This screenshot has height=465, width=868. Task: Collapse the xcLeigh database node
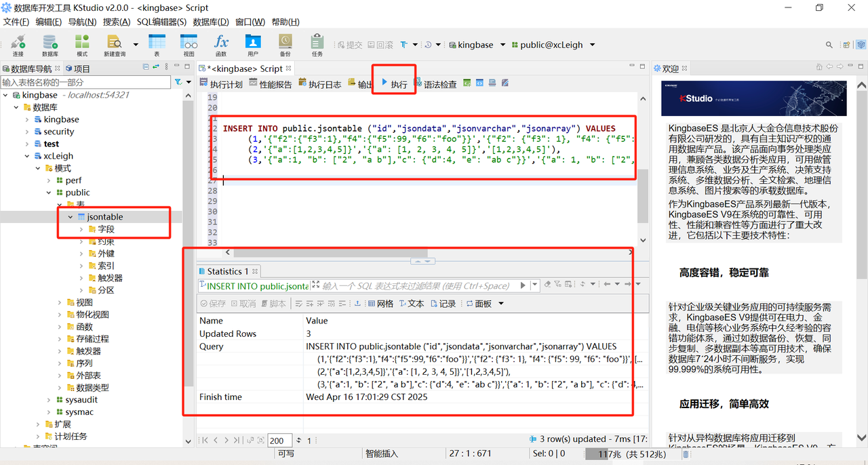[x=26, y=156]
